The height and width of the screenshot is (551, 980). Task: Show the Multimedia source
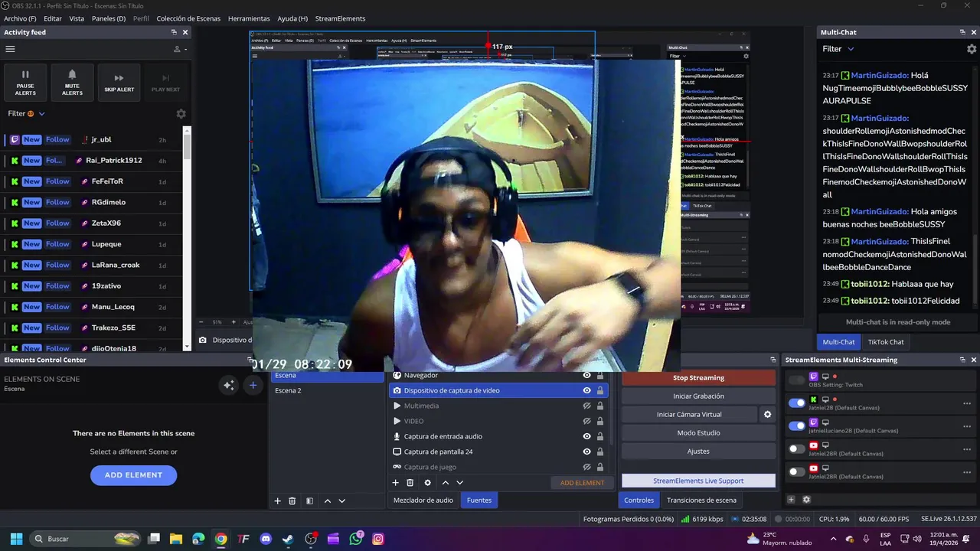586,406
